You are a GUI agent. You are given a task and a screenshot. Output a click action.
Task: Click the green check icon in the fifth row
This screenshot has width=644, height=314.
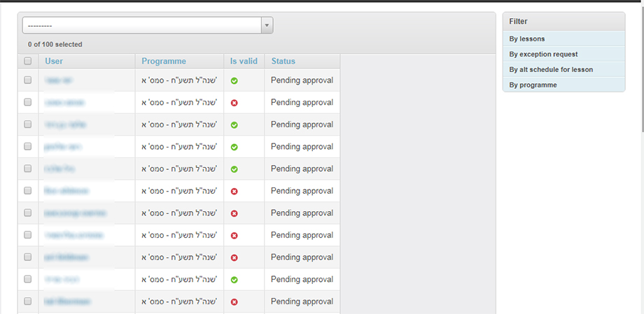pos(234,169)
